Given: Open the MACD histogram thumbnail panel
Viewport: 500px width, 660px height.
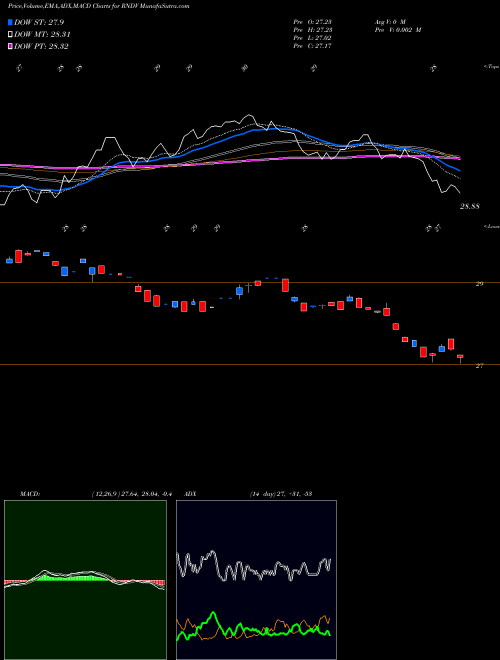Looking at the screenshot, I should [x=85, y=580].
